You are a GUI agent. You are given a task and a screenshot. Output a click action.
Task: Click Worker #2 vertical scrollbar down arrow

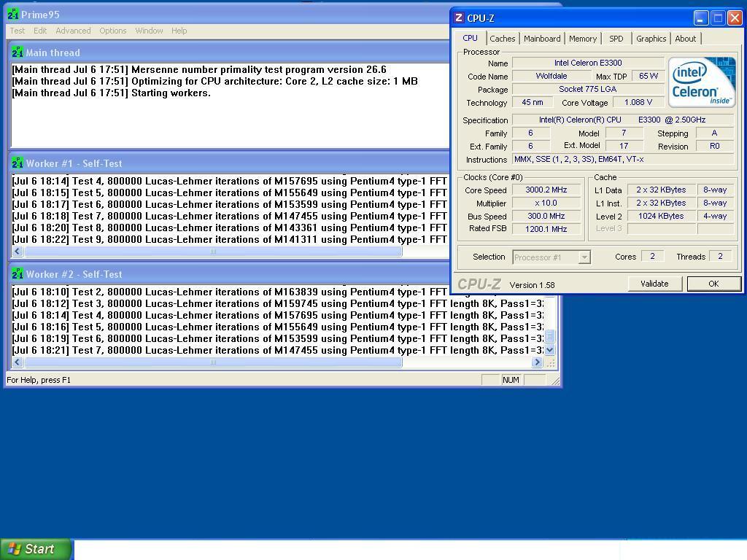click(549, 351)
